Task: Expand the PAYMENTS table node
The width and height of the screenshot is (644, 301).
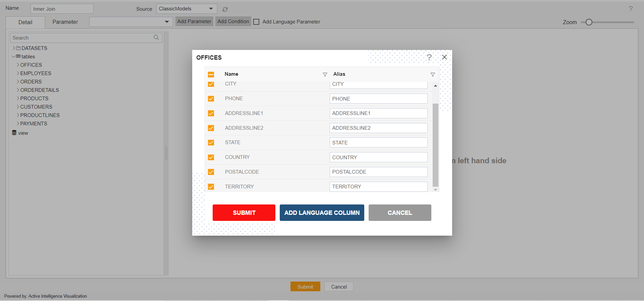Action: coord(18,123)
